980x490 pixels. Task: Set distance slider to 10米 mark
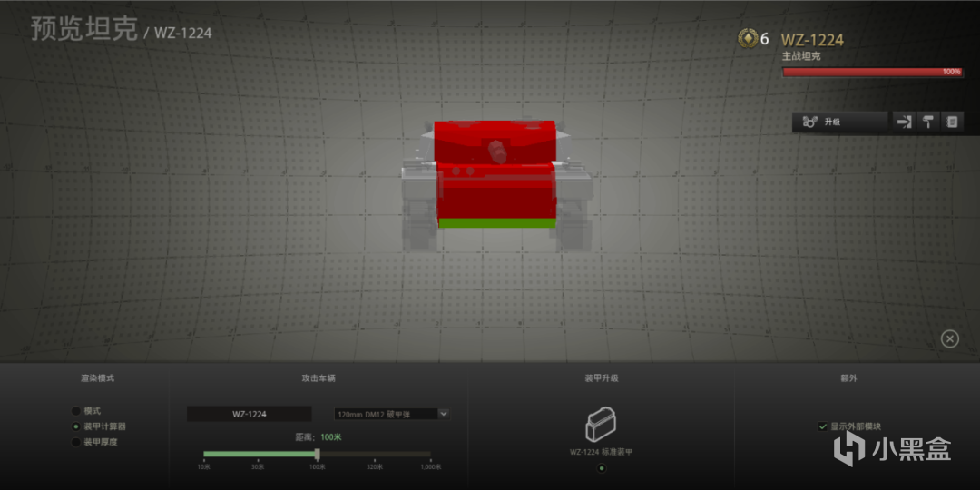[204, 455]
